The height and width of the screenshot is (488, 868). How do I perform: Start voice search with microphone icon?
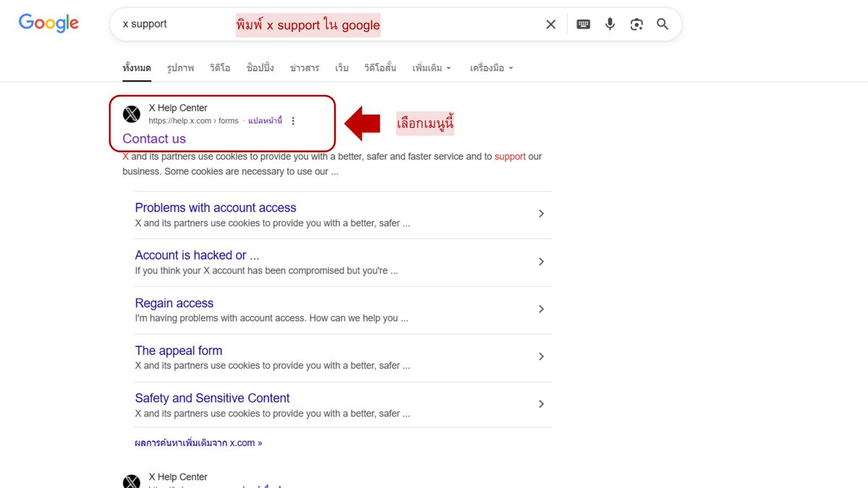610,25
